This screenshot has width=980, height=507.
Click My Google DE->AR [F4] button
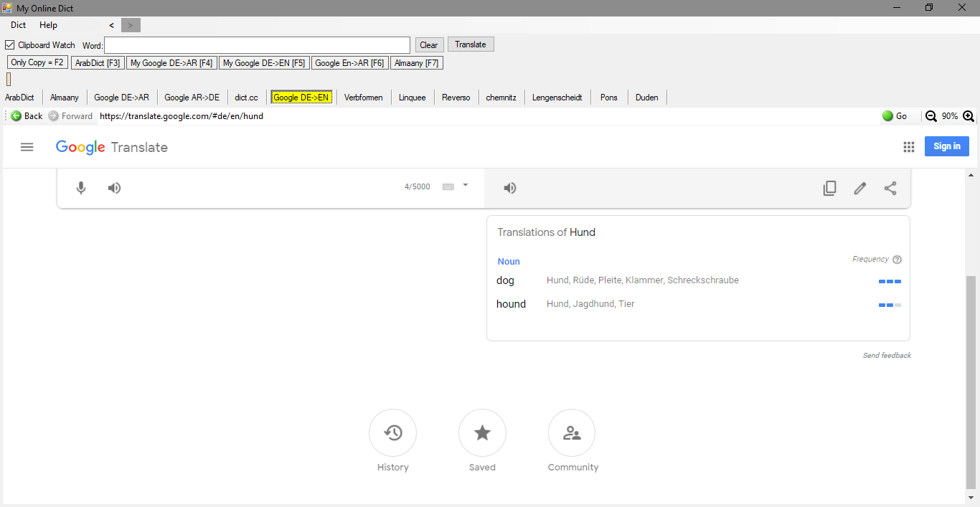click(171, 63)
